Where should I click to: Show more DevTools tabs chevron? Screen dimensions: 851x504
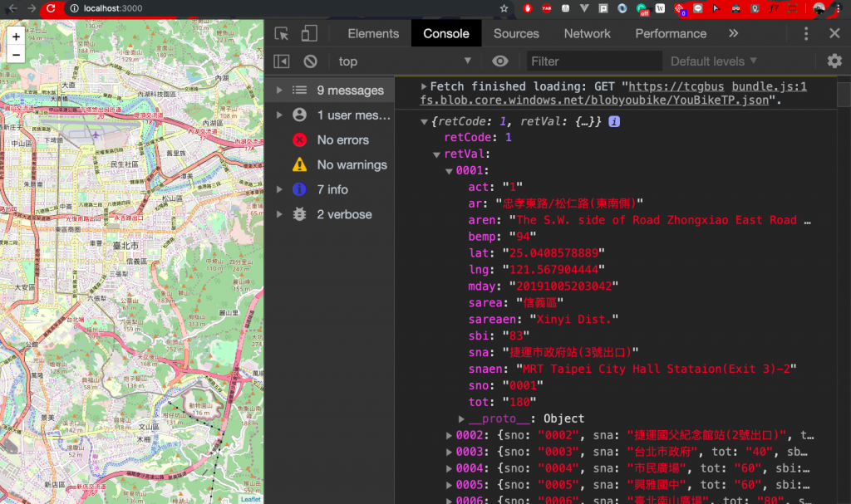coord(733,34)
